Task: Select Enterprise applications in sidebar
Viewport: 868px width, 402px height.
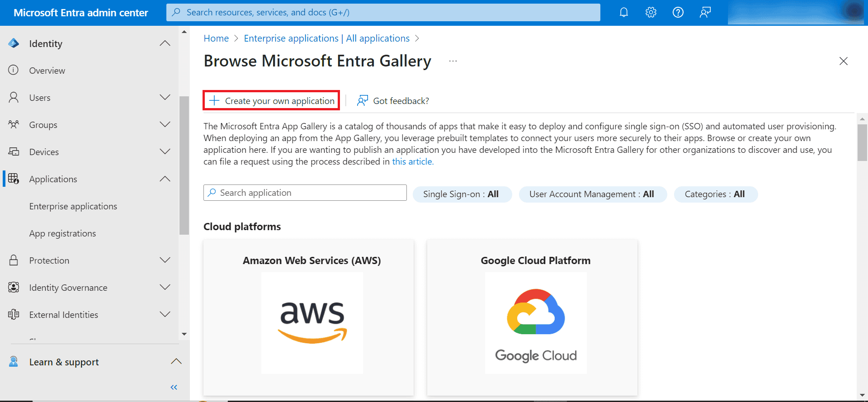Action: [73, 206]
